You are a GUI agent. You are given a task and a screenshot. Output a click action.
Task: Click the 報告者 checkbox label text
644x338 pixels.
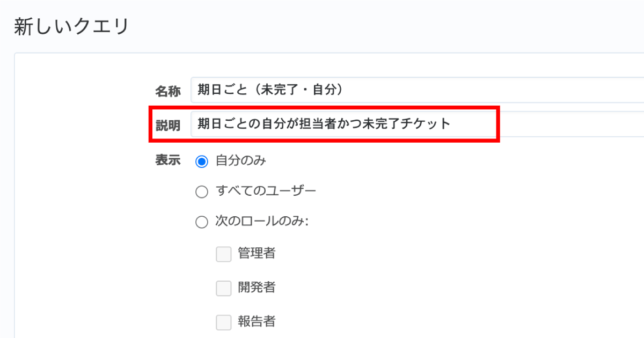(257, 321)
